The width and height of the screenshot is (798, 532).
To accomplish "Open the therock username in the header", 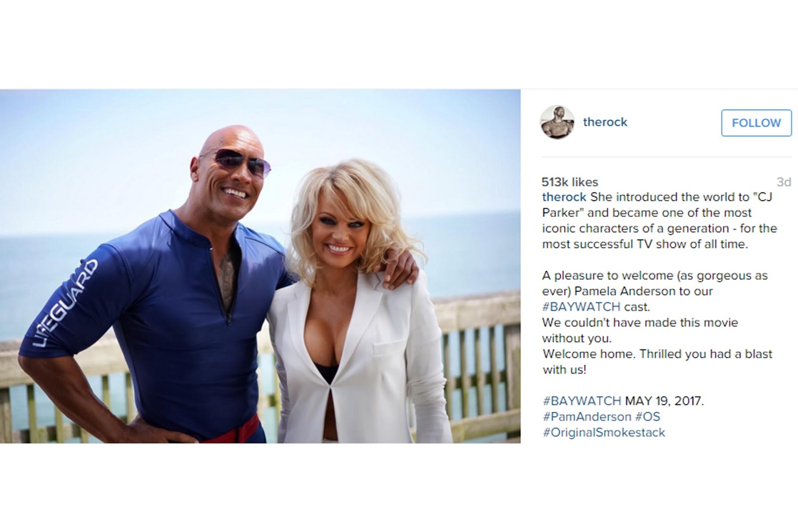I will tap(605, 122).
